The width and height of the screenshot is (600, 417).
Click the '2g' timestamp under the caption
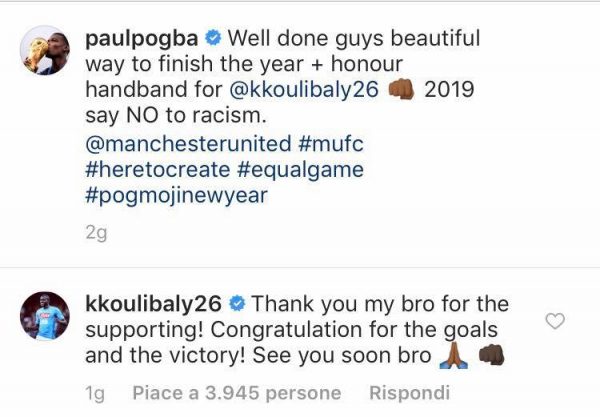click(95, 235)
